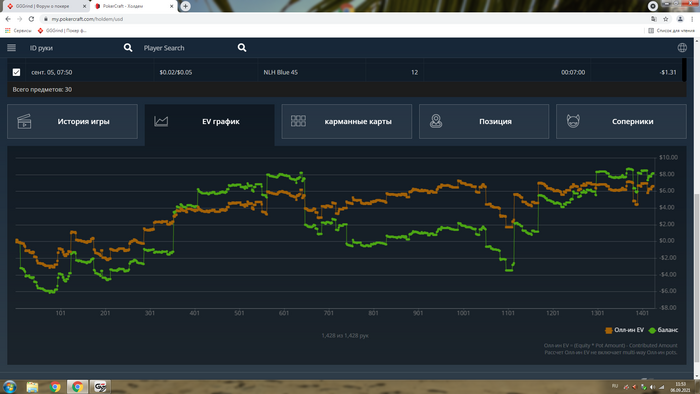Click the card grid icon on карманные карты

click(x=298, y=121)
